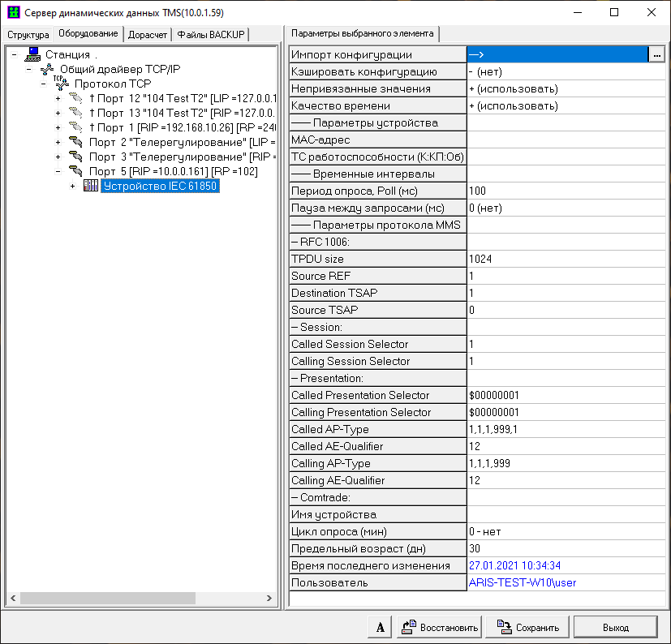
Task: Toggle the Качество времени value
Action: (568, 105)
